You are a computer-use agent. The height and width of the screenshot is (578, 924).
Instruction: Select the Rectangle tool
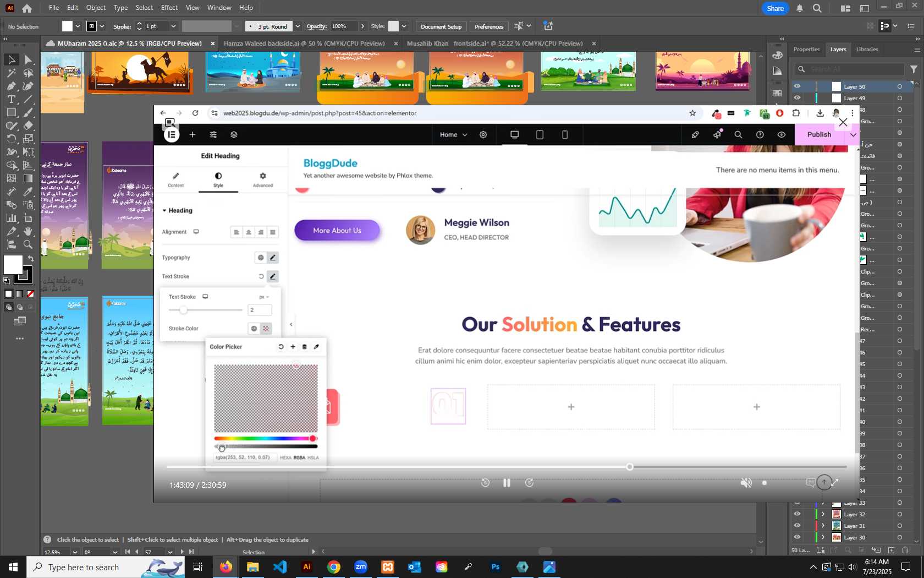11,112
